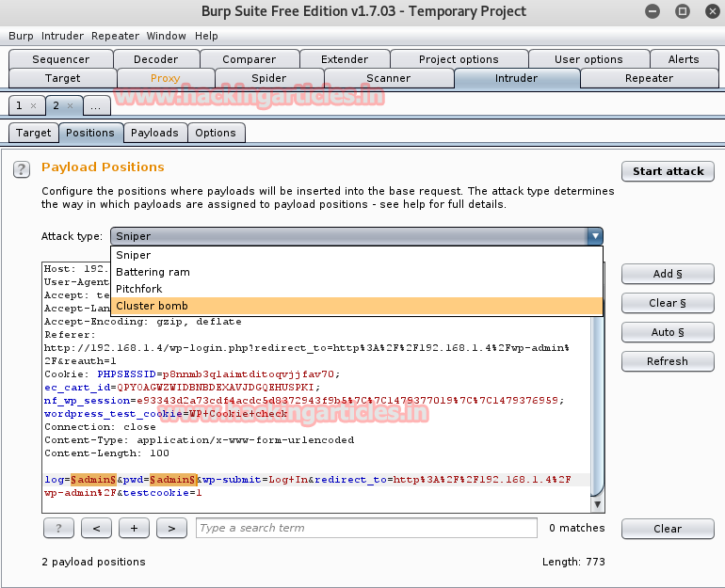Switch to the Scanner tab
Screen dimensions: 725x588
[388, 78]
